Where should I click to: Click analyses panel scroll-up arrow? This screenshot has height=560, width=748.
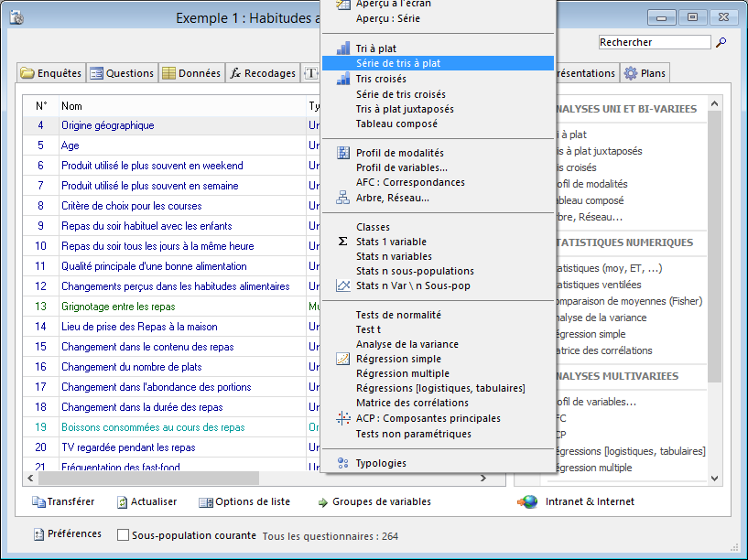(714, 103)
